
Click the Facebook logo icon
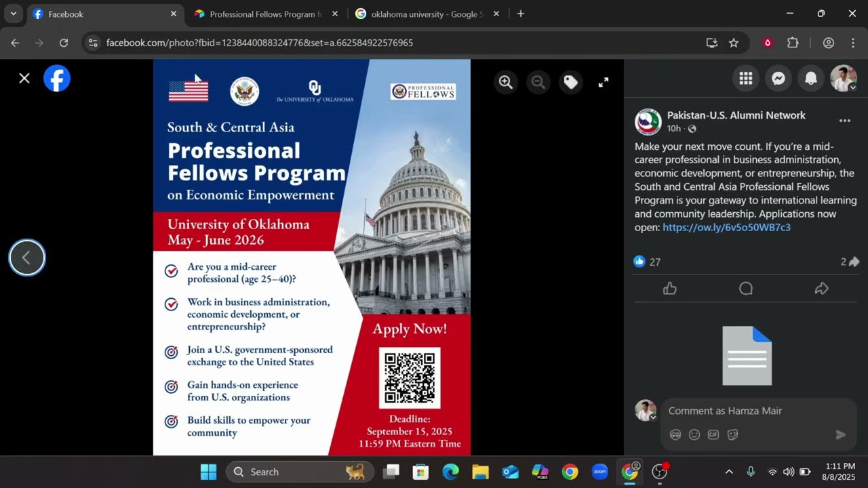[57, 79]
